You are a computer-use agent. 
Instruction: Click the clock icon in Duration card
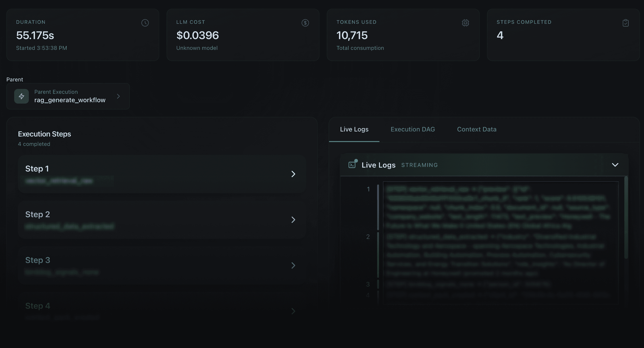(x=145, y=23)
